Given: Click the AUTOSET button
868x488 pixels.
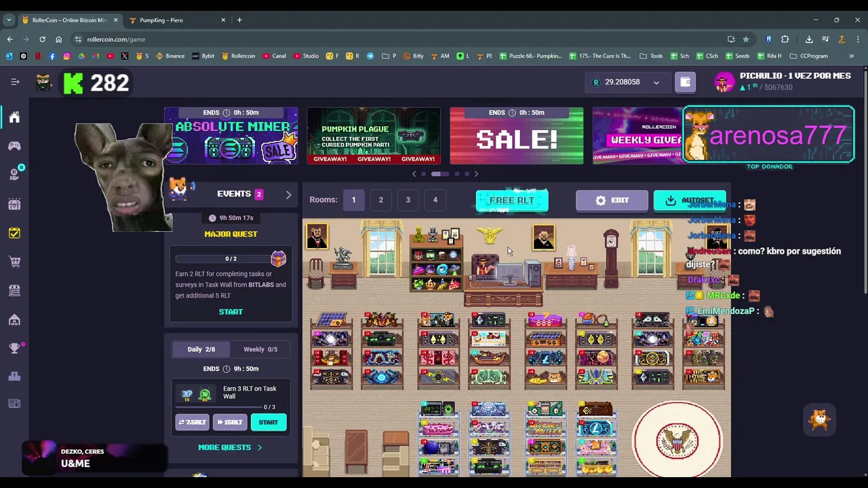Looking at the screenshot, I should 690,201.
